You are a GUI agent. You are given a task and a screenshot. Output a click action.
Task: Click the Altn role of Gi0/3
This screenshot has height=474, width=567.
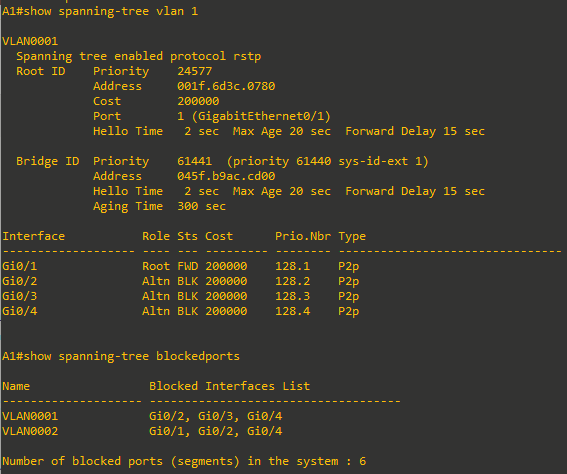[x=156, y=296]
